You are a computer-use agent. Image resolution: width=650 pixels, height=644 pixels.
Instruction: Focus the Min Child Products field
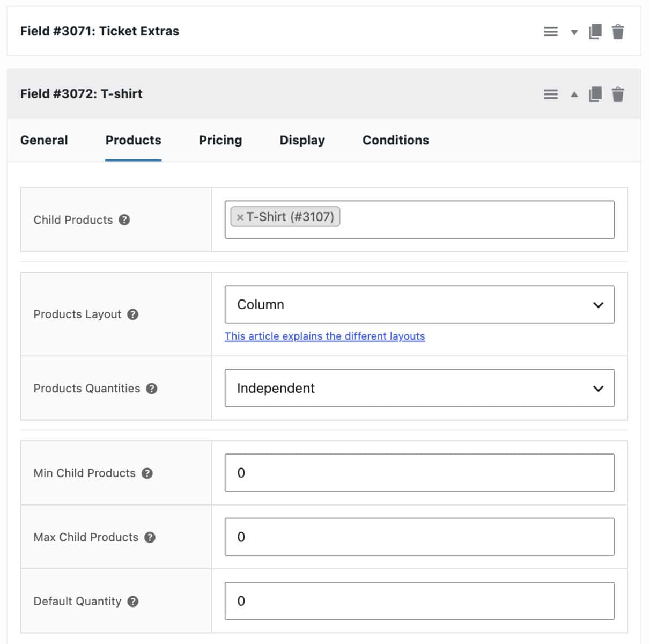click(x=419, y=473)
